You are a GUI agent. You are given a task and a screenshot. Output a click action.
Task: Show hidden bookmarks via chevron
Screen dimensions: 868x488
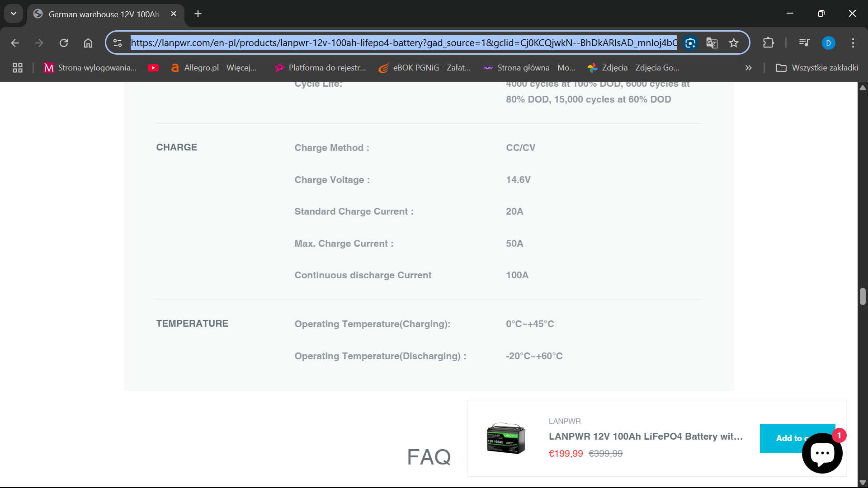[749, 68]
